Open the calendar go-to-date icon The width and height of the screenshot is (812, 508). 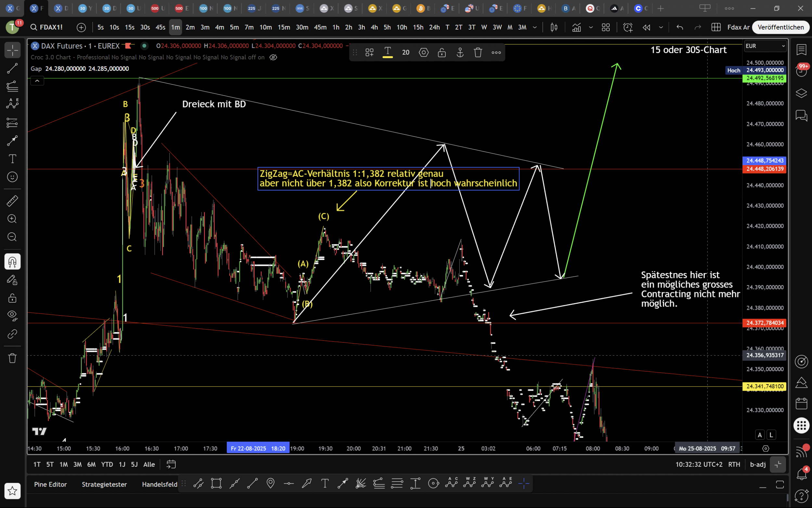click(x=171, y=464)
